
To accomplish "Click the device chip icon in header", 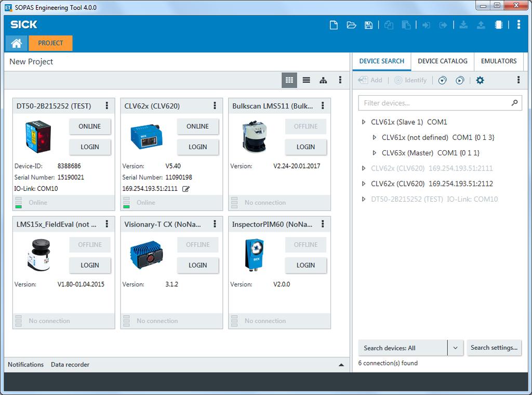I will click(x=498, y=25).
